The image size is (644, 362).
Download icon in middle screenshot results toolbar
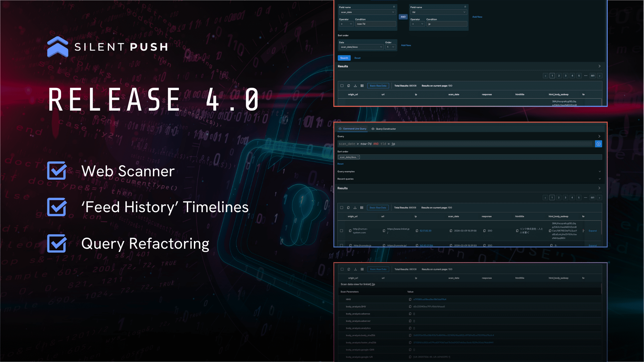[x=355, y=208]
